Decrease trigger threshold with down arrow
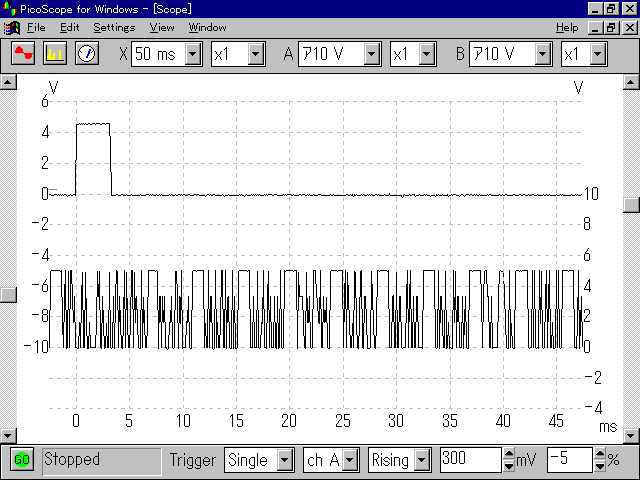The width and height of the screenshot is (640, 480). point(509,466)
